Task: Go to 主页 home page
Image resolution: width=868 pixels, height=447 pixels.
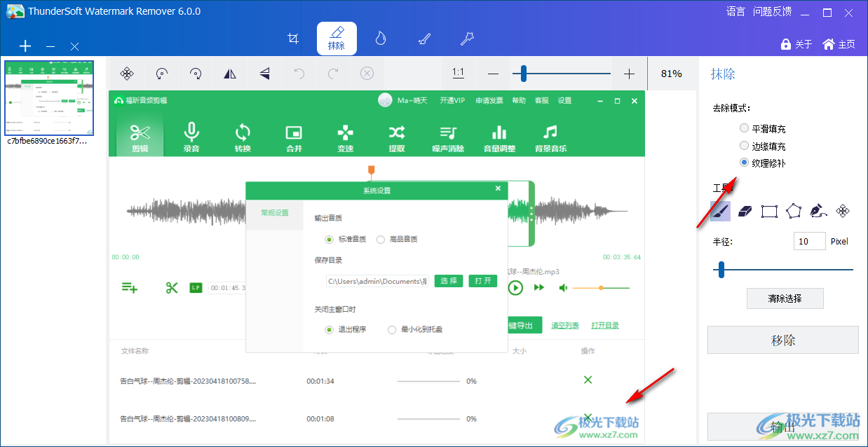Action: pyautogui.click(x=839, y=44)
